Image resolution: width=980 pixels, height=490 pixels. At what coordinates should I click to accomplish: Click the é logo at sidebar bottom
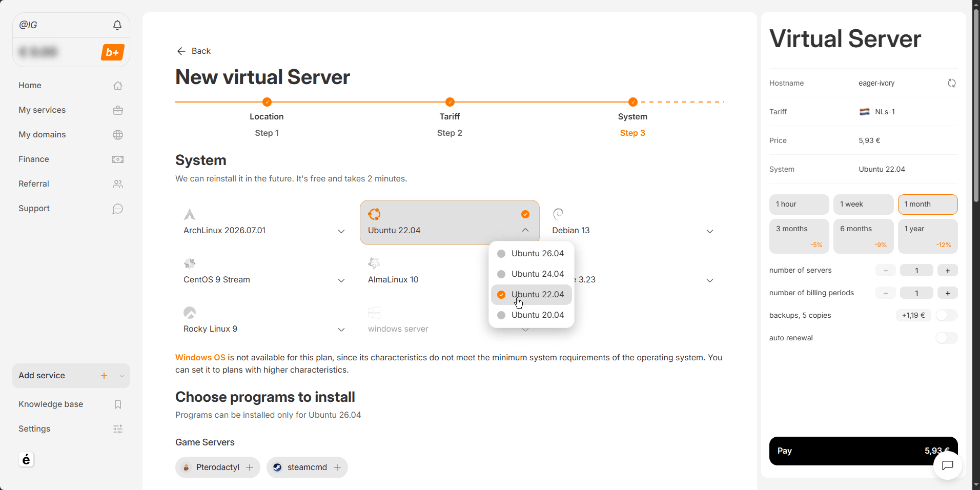click(27, 460)
